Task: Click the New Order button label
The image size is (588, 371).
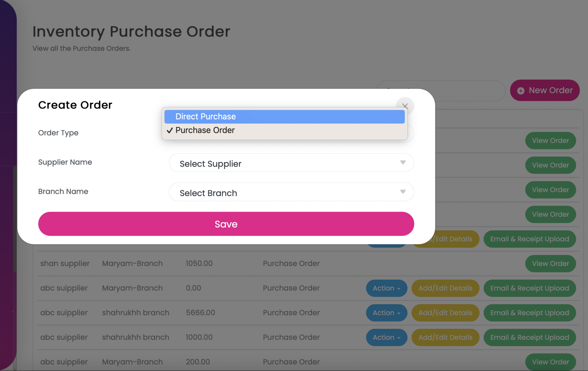Action: coord(551,90)
